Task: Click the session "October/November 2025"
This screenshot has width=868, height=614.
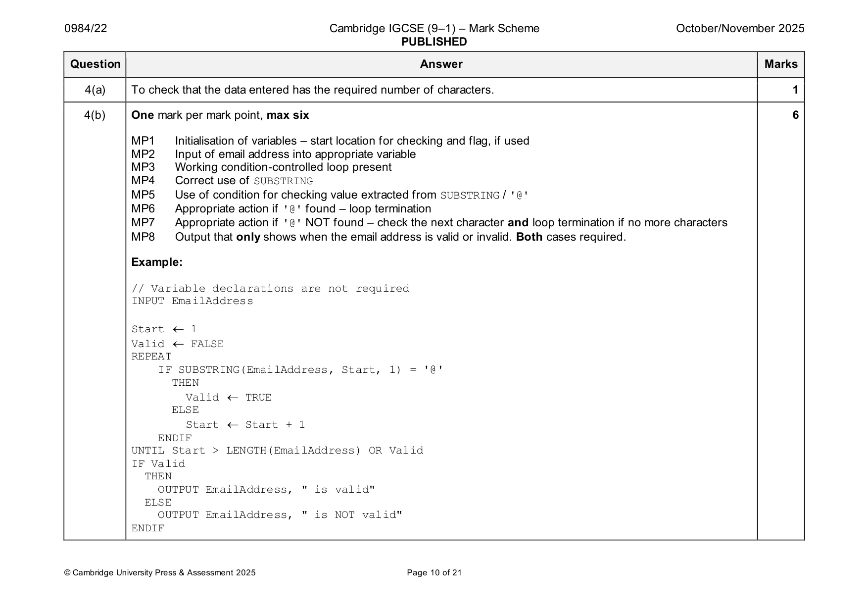Action: (x=740, y=28)
